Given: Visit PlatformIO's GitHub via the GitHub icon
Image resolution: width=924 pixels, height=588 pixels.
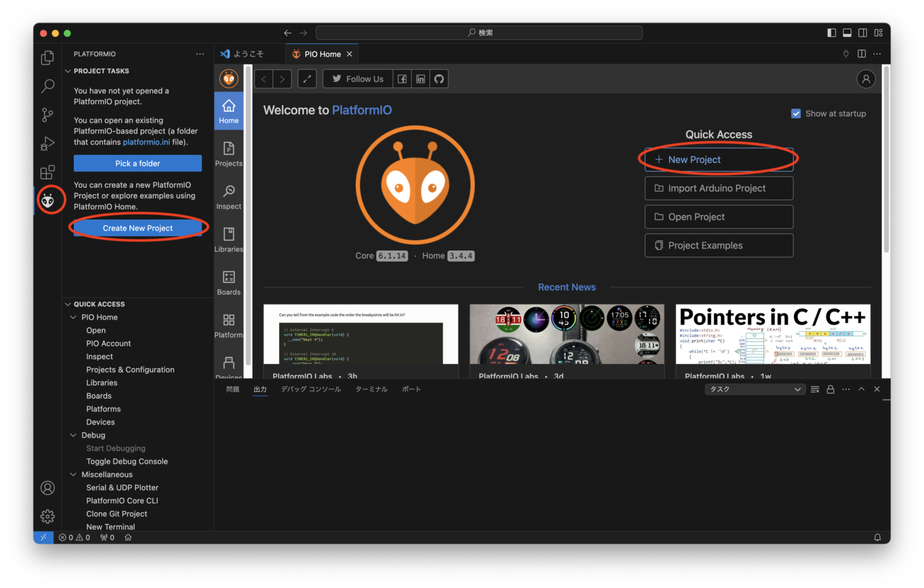Looking at the screenshot, I should (439, 78).
